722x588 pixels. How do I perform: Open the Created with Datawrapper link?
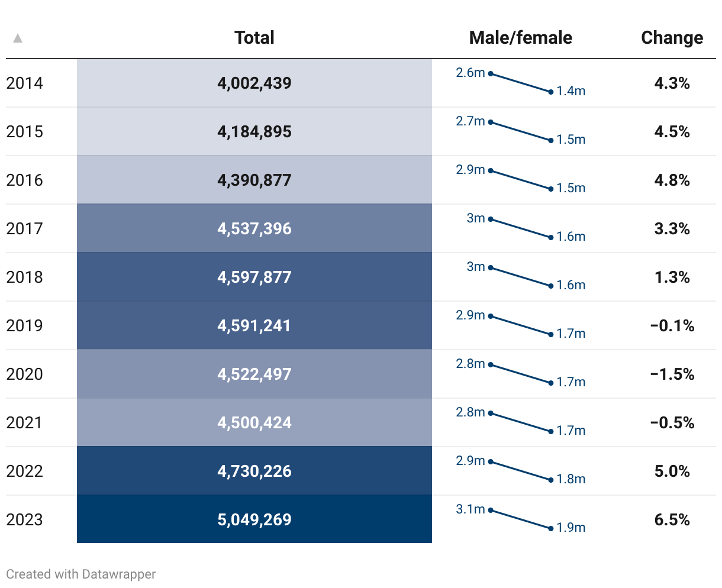pos(81,574)
